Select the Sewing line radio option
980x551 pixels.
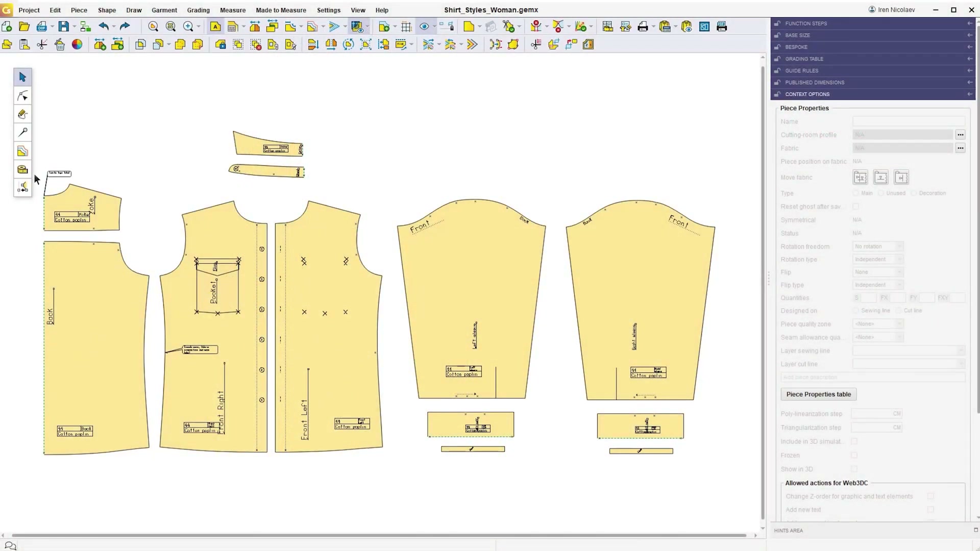click(x=856, y=311)
